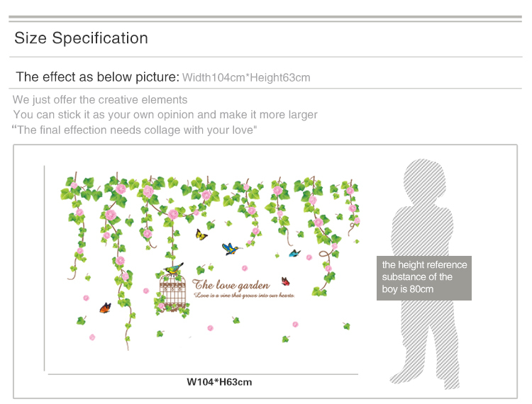This screenshot has height=404, width=532.
Task: Click the large blue butterfly
Action: 229,249
